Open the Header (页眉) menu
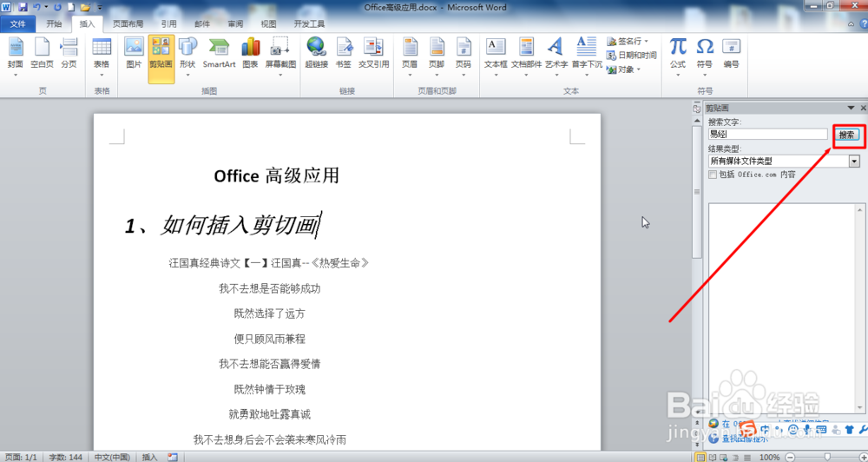868x462 pixels. [410, 56]
